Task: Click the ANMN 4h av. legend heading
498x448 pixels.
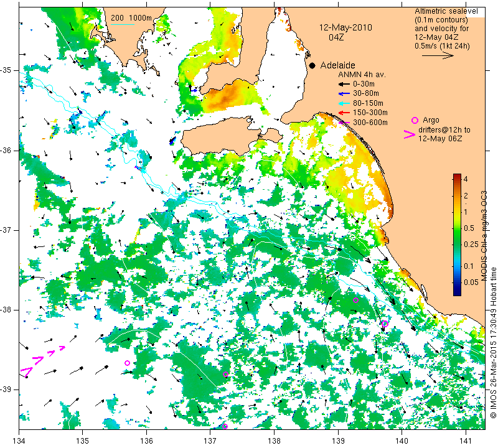Action: tap(362, 75)
